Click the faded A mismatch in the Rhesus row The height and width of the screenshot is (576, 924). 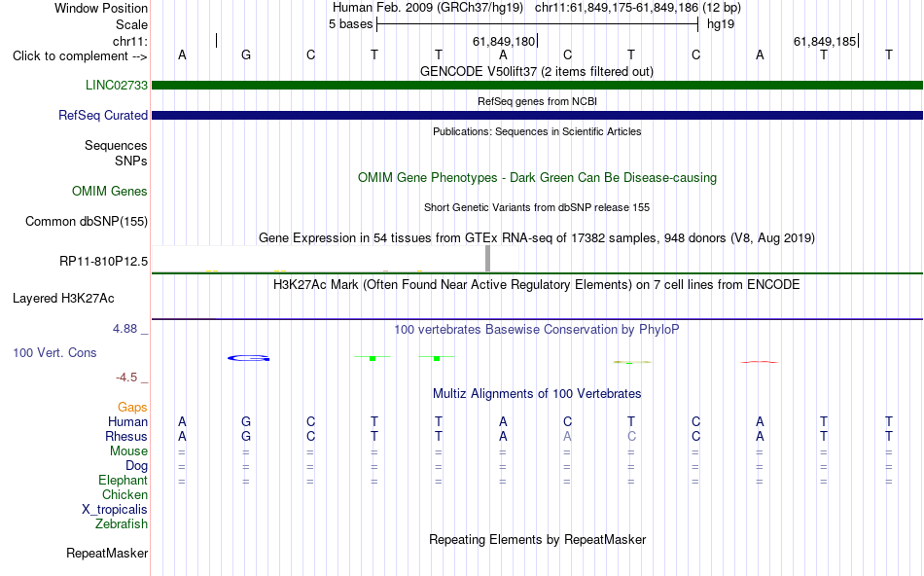567,436
